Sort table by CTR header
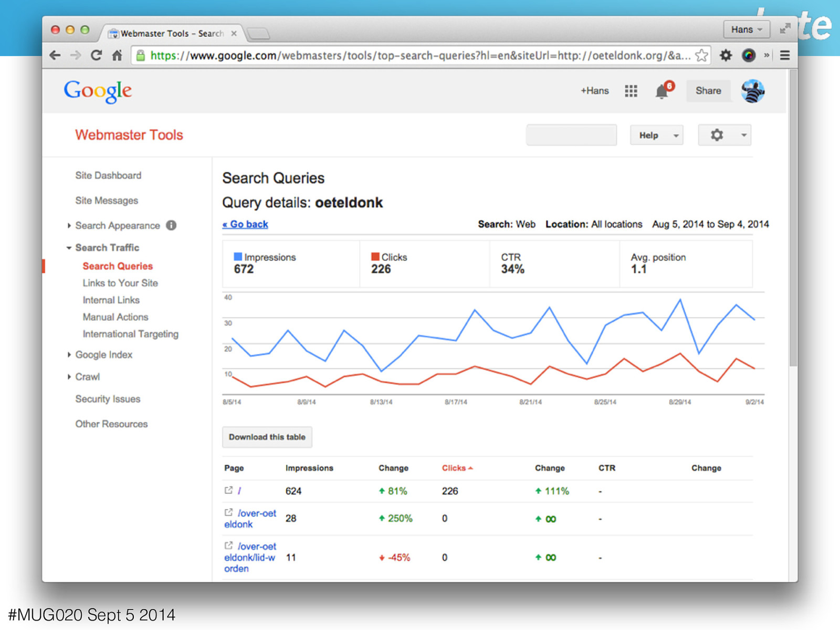 pos(607,468)
